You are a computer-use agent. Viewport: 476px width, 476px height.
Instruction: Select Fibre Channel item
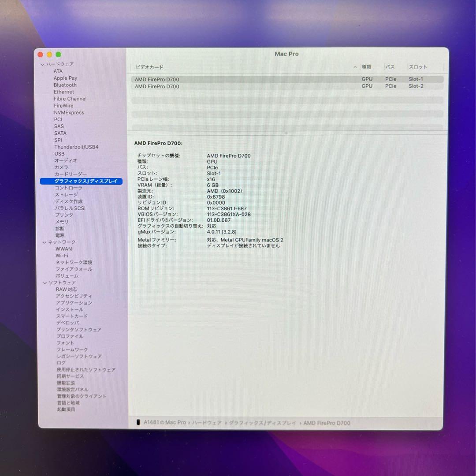tap(70, 99)
